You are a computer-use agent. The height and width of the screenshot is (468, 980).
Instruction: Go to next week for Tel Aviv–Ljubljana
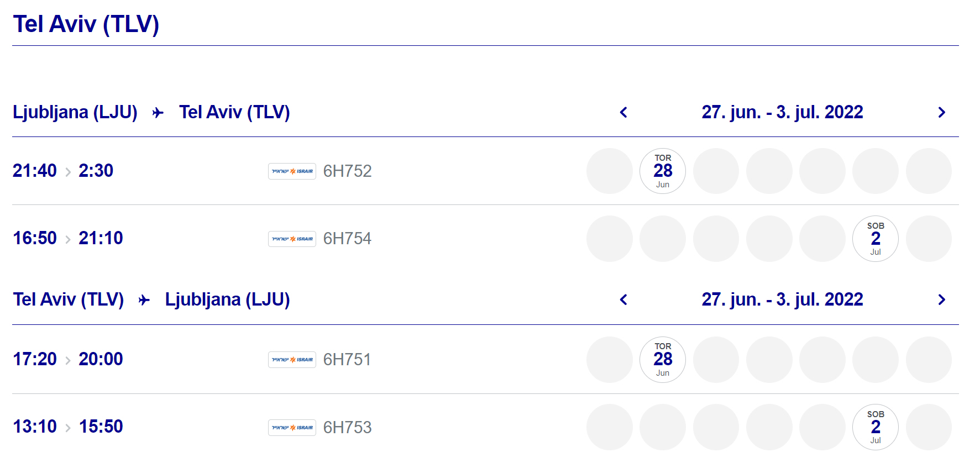[942, 300]
